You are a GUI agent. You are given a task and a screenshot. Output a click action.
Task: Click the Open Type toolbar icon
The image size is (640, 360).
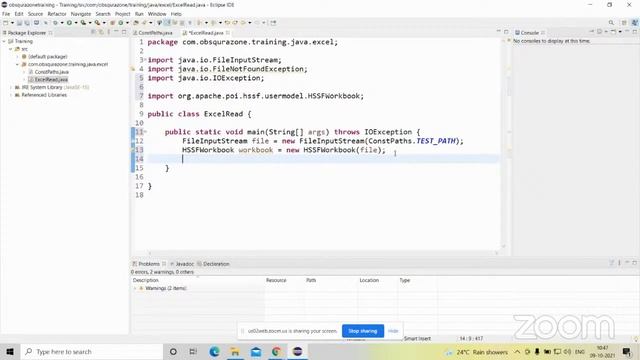click(135, 23)
